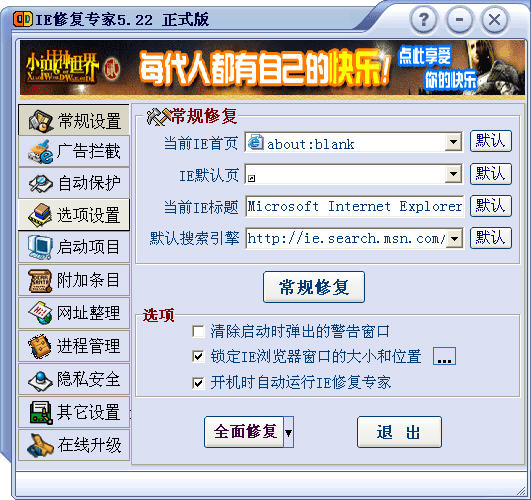Open 隐私安全 sidebar icon
This screenshot has width=531, height=500.
pyautogui.click(x=41, y=379)
